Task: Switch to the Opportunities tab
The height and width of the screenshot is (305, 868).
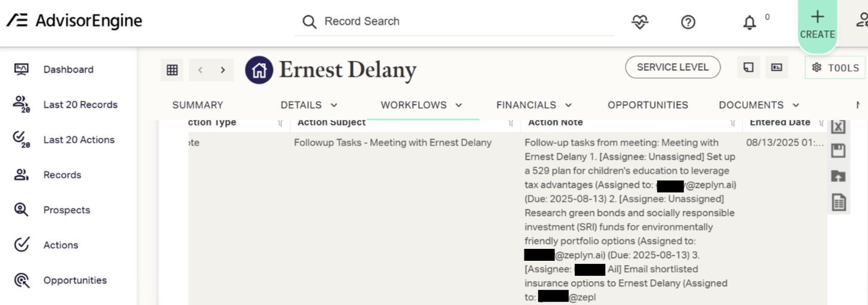Action: tap(648, 105)
